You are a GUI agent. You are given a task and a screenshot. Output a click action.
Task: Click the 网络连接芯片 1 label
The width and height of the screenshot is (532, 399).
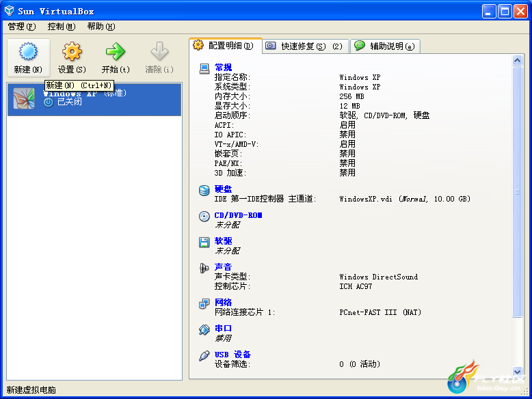pyautogui.click(x=245, y=312)
